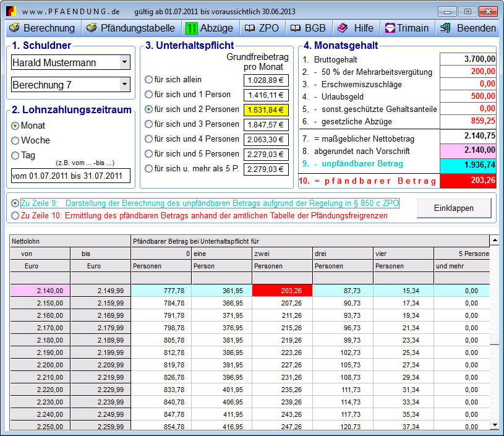
Task: Click the cyan unpfändbarer Betrag 1.936,74
Action: (468, 166)
